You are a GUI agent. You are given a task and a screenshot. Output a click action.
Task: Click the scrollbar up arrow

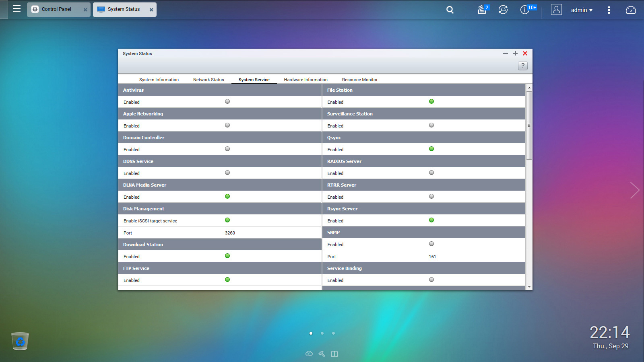(529, 87)
